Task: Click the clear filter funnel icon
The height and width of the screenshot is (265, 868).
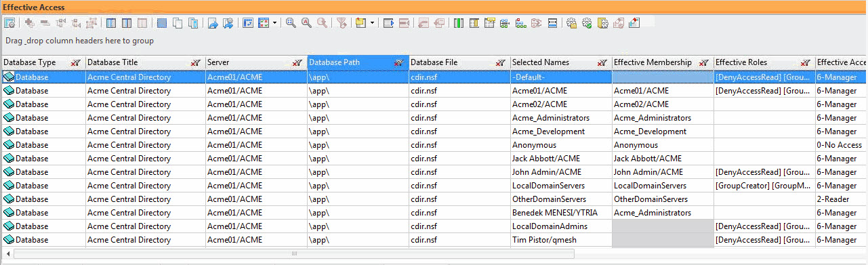Action: (342, 23)
